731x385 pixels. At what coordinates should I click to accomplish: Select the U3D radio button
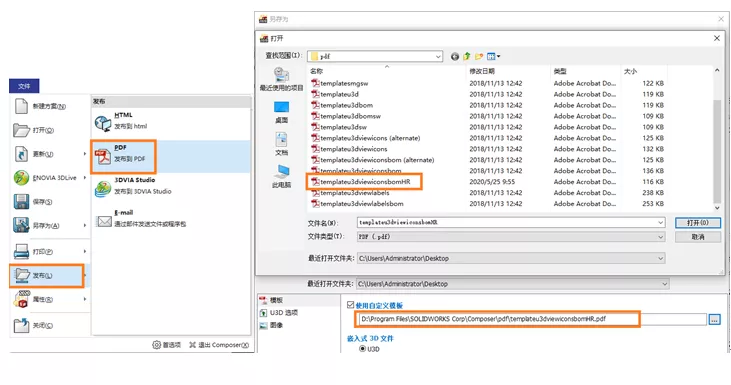coord(362,348)
